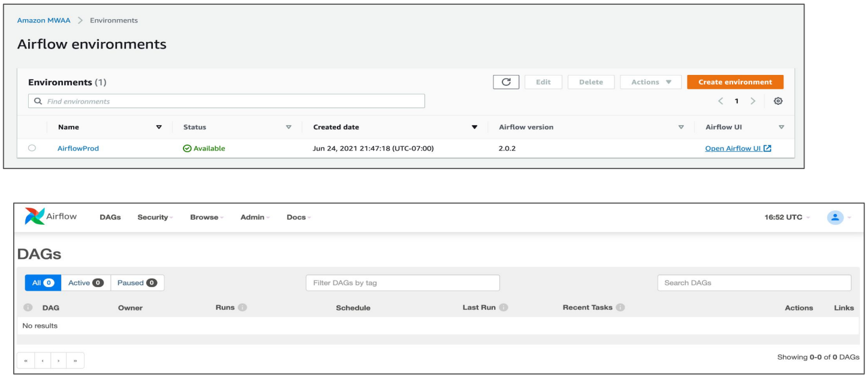Open the AirflowProd environment link
The width and height of the screenshot is (868, 377).
coord(78,149)
